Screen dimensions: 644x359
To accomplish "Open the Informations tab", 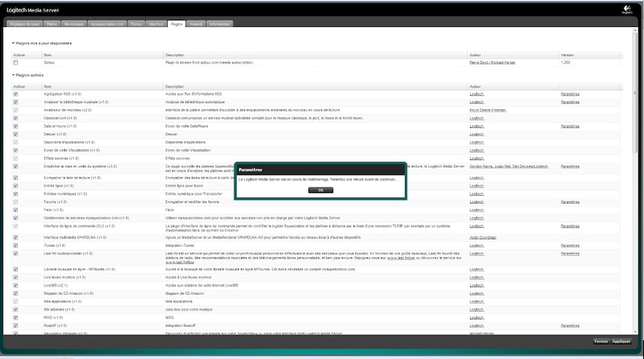I will tap(219, 24).
